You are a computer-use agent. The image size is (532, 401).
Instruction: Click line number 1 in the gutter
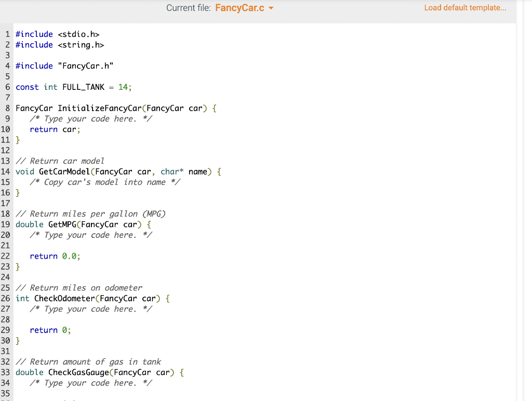[x=7, y=34]
